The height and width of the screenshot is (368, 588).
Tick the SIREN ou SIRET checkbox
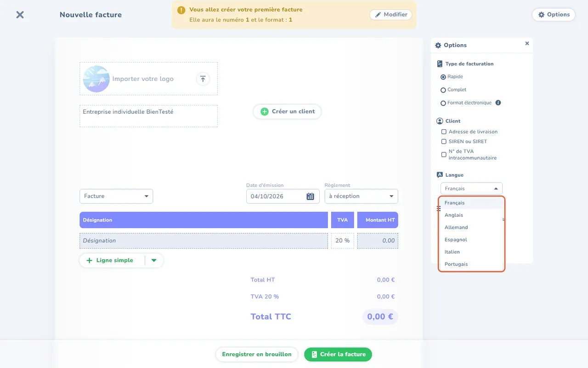[444, 142]
